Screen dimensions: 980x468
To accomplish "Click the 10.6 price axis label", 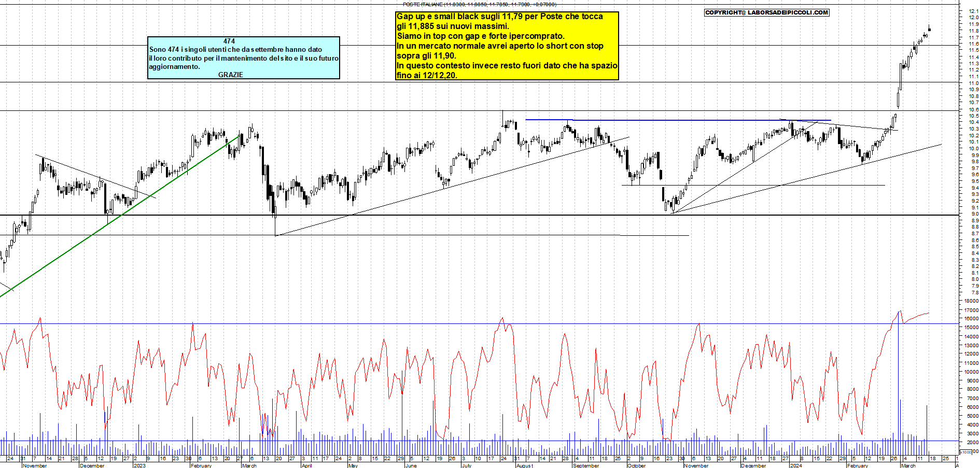I will coord(973,109).
